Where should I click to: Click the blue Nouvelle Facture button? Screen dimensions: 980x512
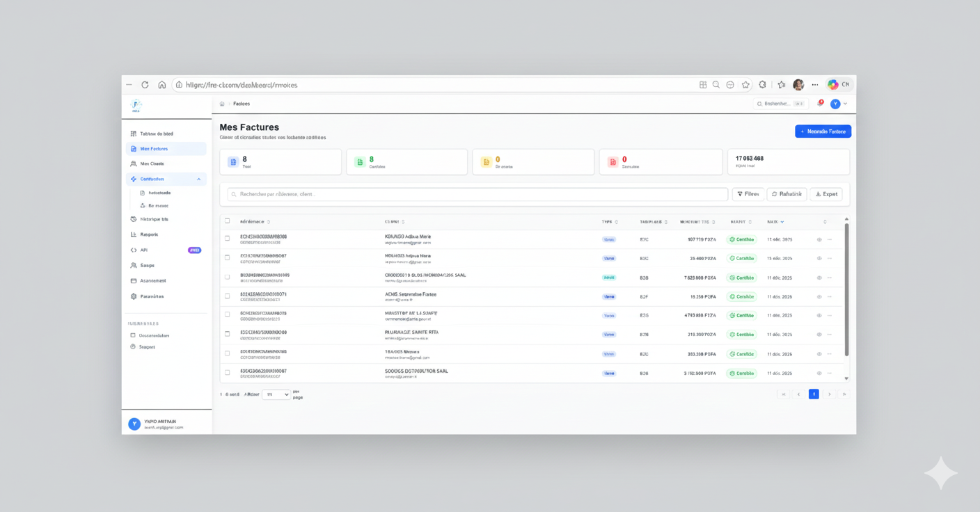point(823,131)
